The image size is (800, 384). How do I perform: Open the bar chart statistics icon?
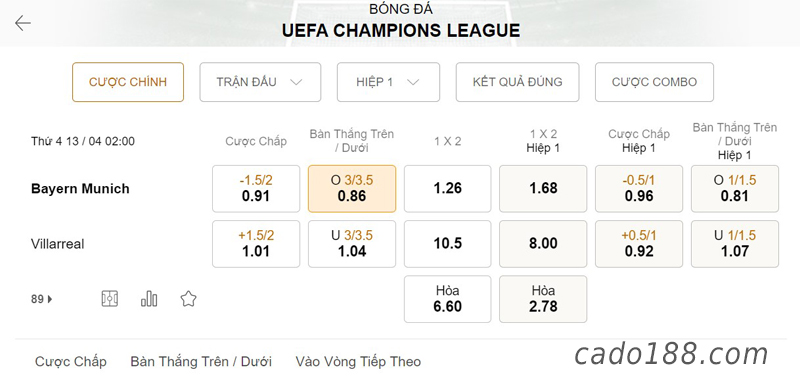[x=149, y=299]
